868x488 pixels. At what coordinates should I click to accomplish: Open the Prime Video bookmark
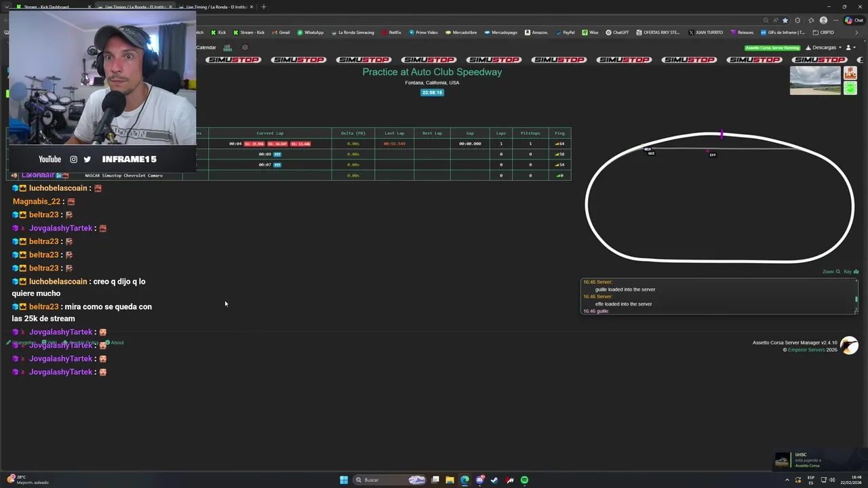point(423,33)
